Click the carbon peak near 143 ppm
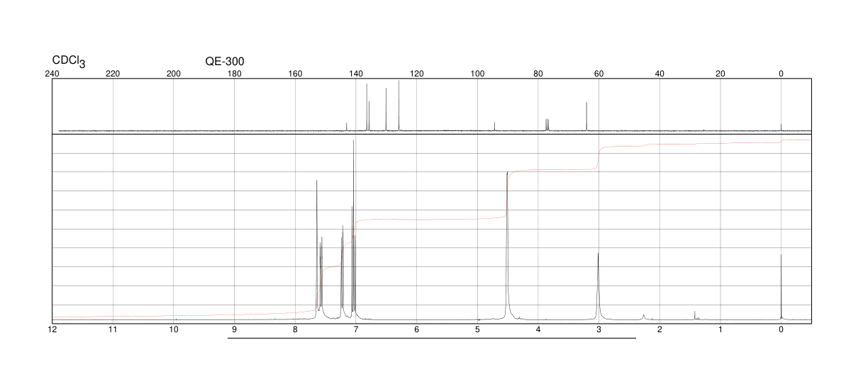Image resolution: width=868 pixels, height=374 pixels. point(347,127)
